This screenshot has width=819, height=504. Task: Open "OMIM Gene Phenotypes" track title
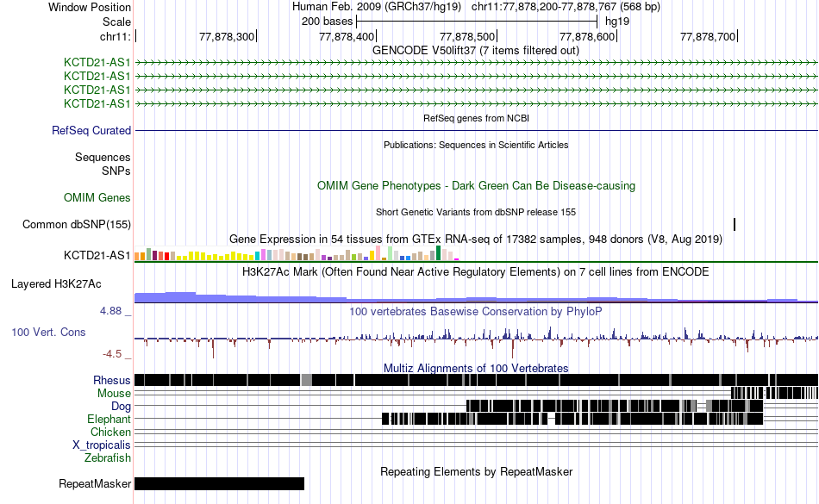tap(476, 186)
